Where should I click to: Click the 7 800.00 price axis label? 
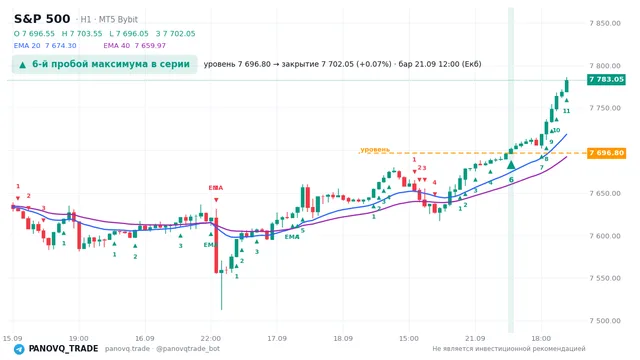click(605, 66)
